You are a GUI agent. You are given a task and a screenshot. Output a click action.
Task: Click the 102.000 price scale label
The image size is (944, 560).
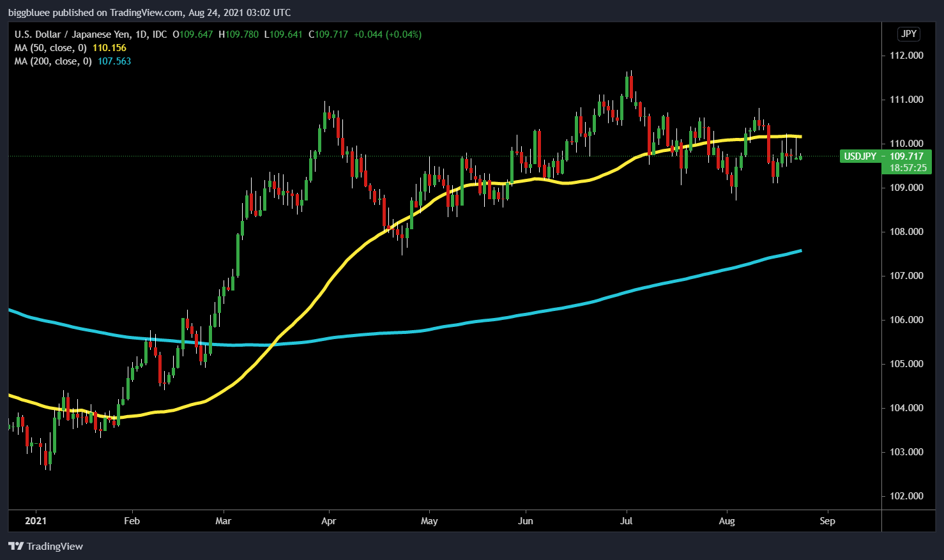click(906, 496)
